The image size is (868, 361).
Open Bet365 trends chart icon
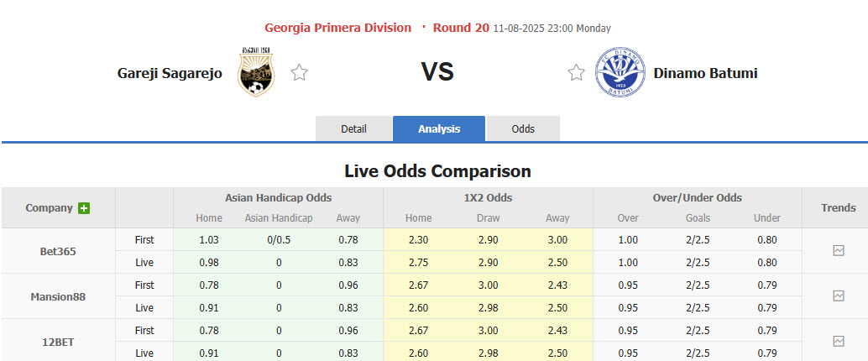pos(838,250)
